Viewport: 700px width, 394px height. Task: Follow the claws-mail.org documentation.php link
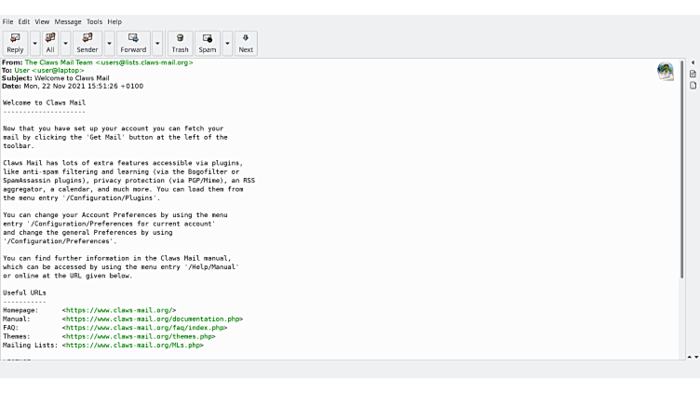point(153,319)
